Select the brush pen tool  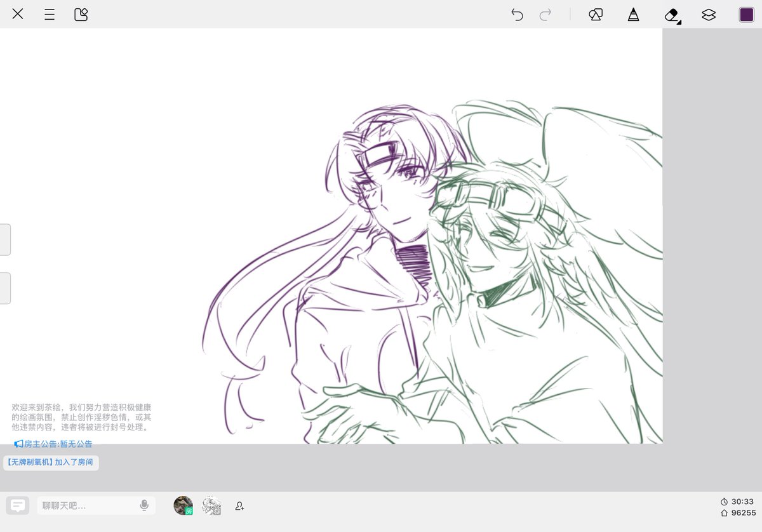click(x=633, y=15)
